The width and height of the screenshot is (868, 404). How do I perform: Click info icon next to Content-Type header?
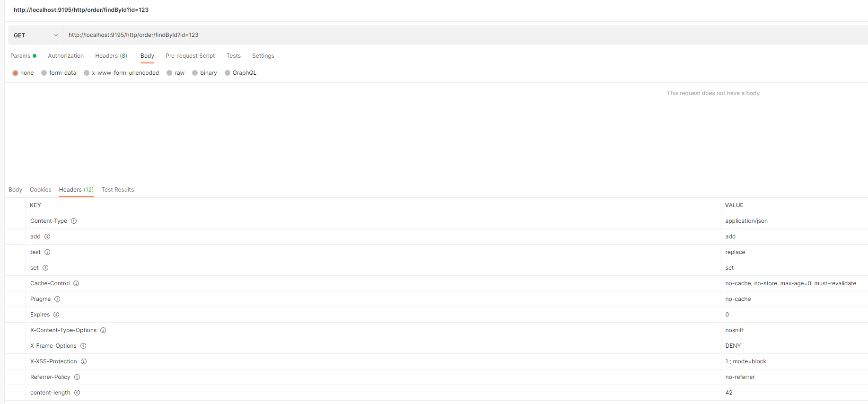74,221
